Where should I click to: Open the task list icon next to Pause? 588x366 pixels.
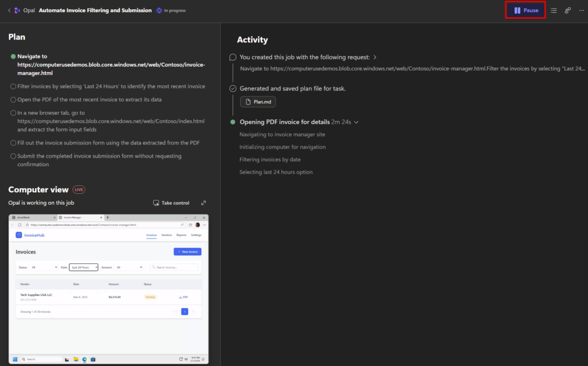(554, 10)
